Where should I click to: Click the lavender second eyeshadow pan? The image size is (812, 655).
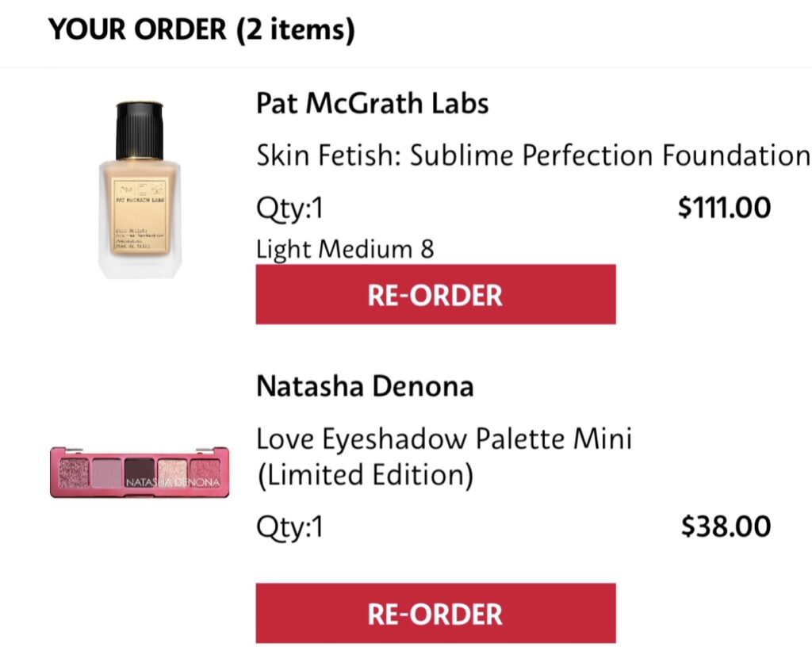pyautogui.click(x=107, y=473)
